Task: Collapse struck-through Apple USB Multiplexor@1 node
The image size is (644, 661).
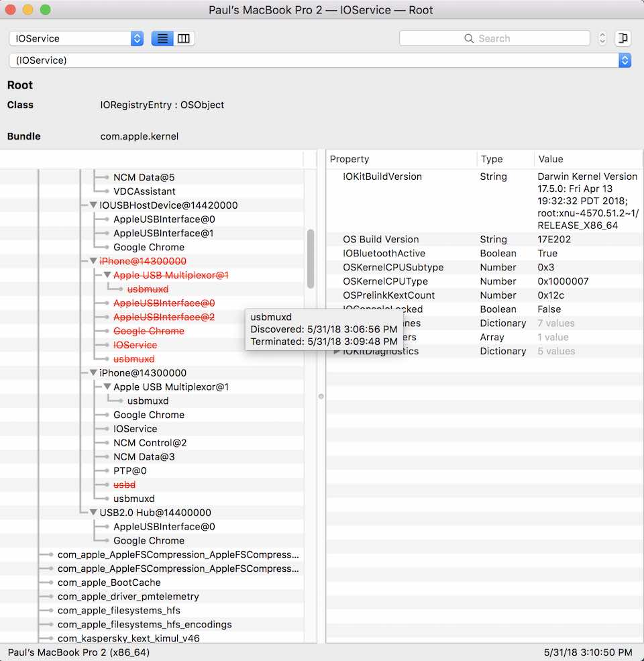Action: (x=107, y=275)
